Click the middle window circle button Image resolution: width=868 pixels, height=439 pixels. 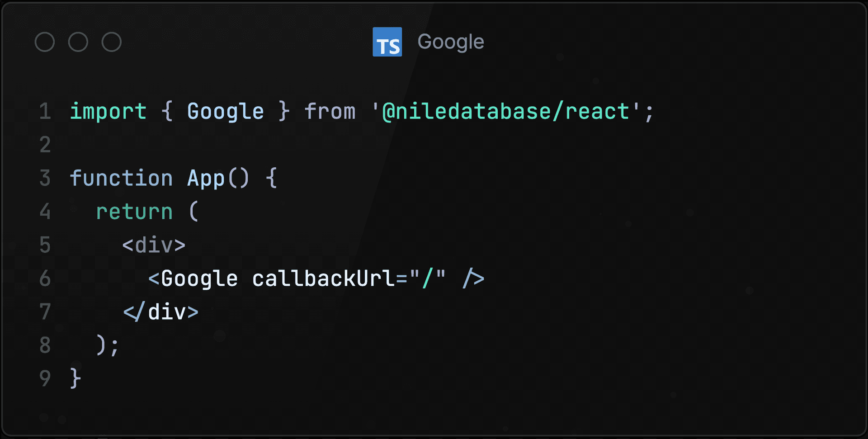[78, 42]
